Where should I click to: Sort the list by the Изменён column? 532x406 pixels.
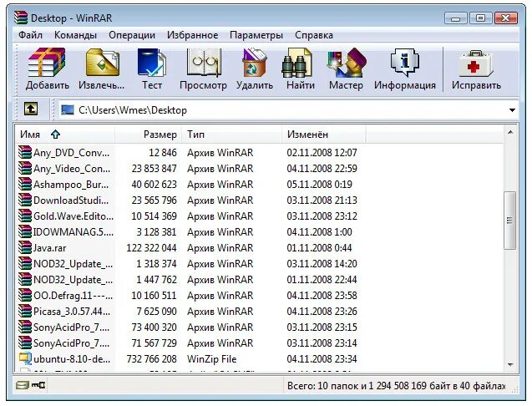pos(324,134)
